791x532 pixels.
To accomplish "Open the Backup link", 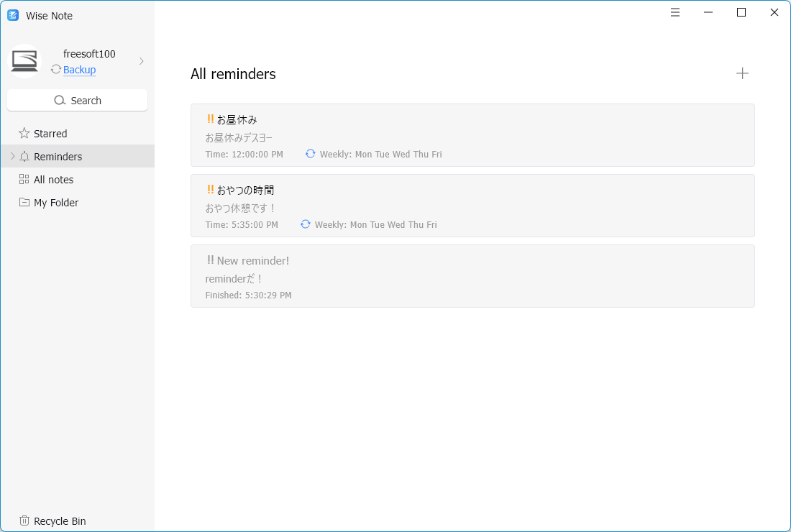I will [x=79, y=70].
